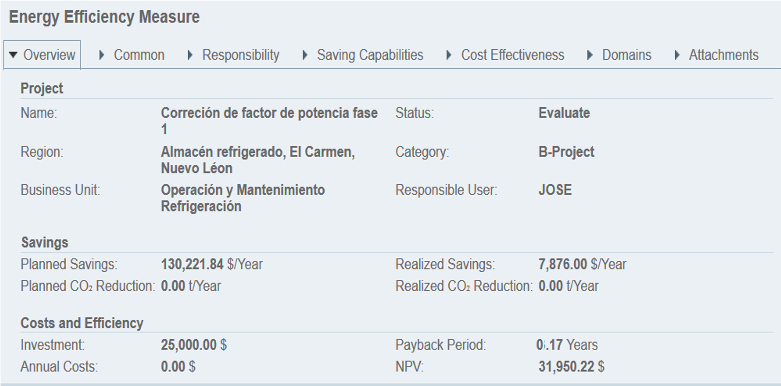Click the Investment value 25,000.00
781x386 pixels.
[x=188, y=345]
